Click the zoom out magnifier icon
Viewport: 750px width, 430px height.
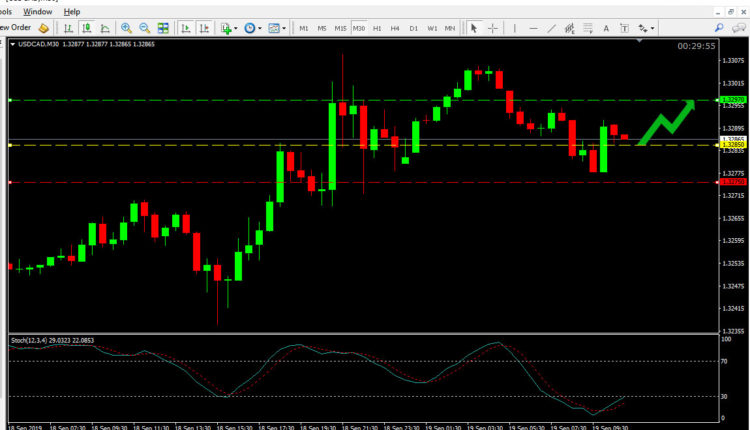click(x=145, y=28)
